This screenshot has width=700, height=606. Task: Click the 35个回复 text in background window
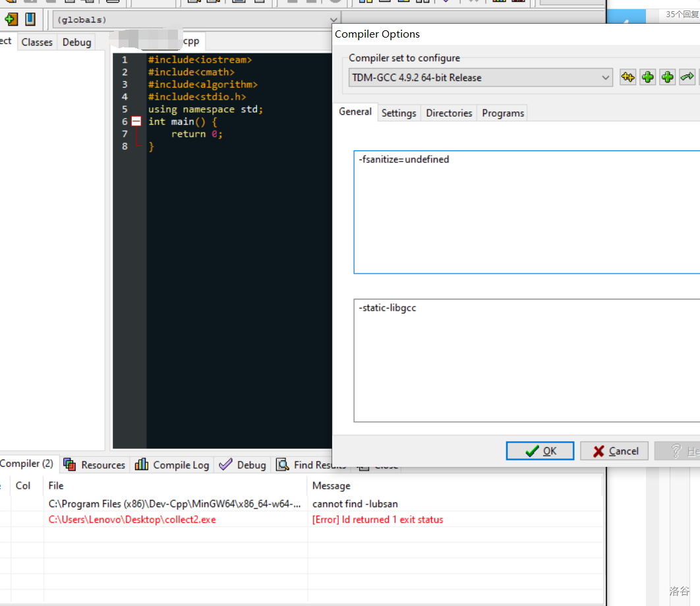click(x=682, y=15)
